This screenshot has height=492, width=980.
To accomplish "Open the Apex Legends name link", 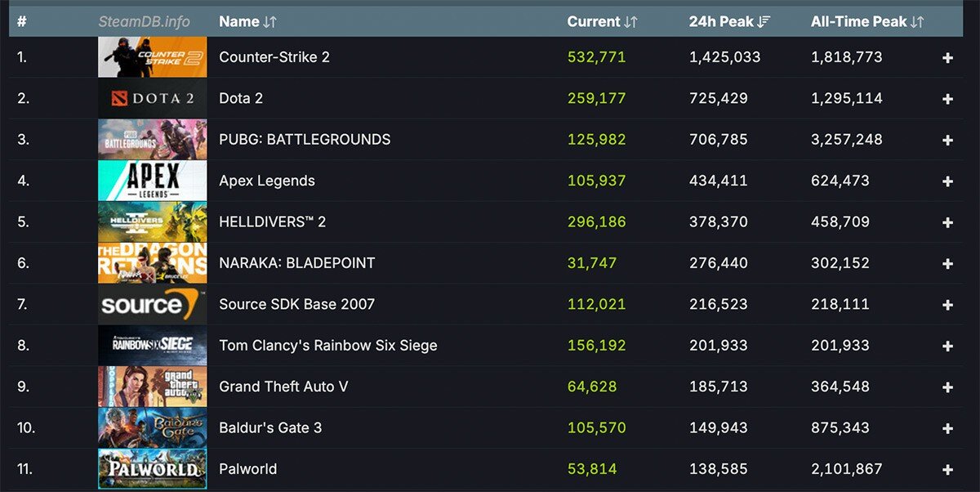I will [x=267, y=181].
